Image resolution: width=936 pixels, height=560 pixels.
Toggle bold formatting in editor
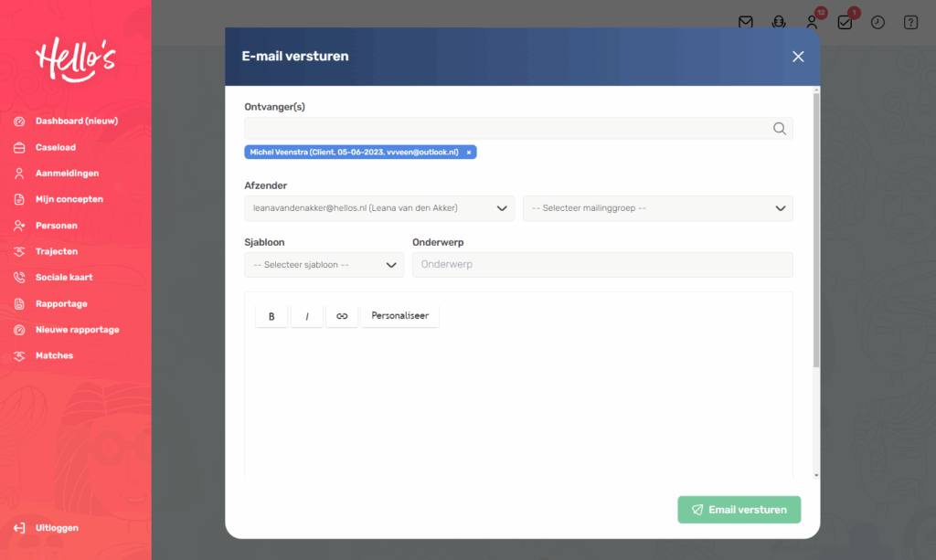coord(271,316)
